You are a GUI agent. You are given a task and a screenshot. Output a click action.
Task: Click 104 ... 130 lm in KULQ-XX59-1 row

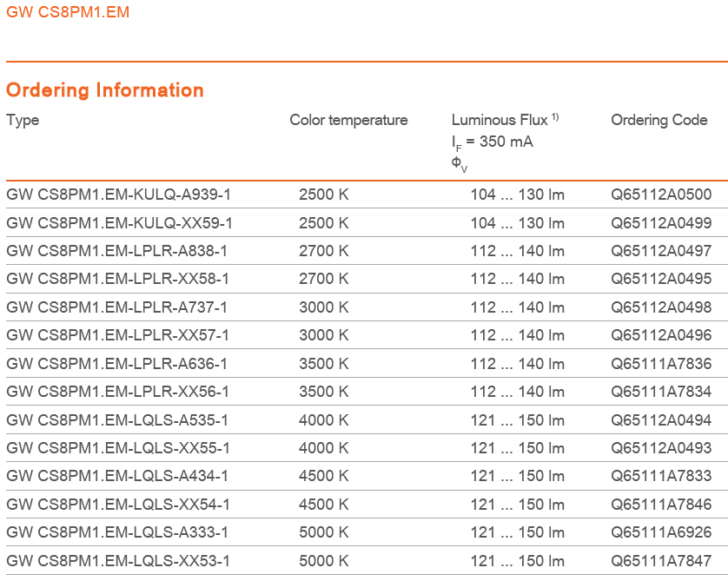(518, 223)
